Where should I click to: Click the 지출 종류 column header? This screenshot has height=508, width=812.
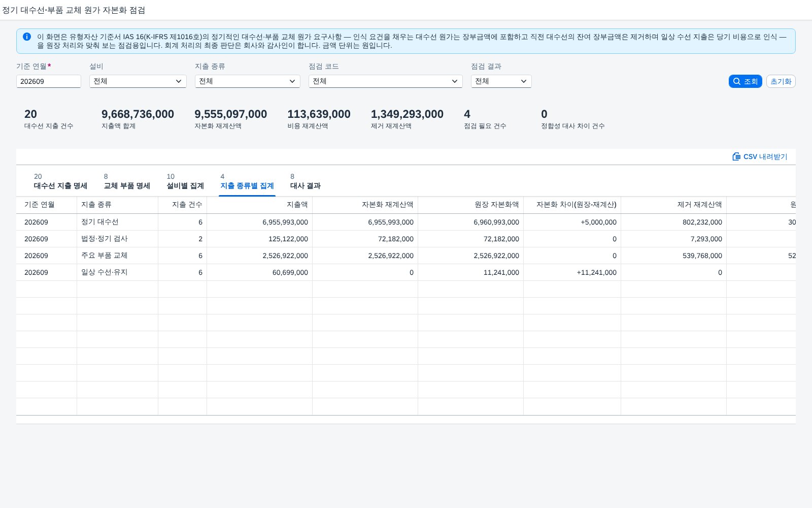click(x=118, y=205)
